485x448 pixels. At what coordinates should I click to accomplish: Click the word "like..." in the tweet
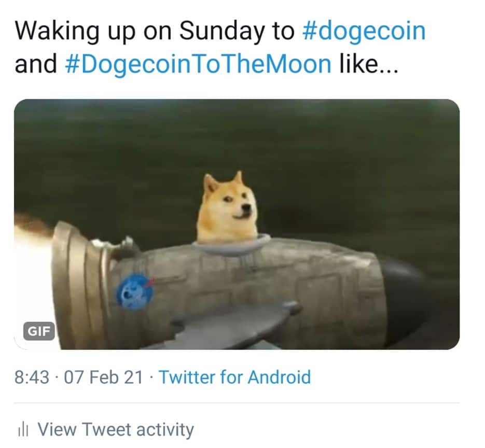pos(368,64)
